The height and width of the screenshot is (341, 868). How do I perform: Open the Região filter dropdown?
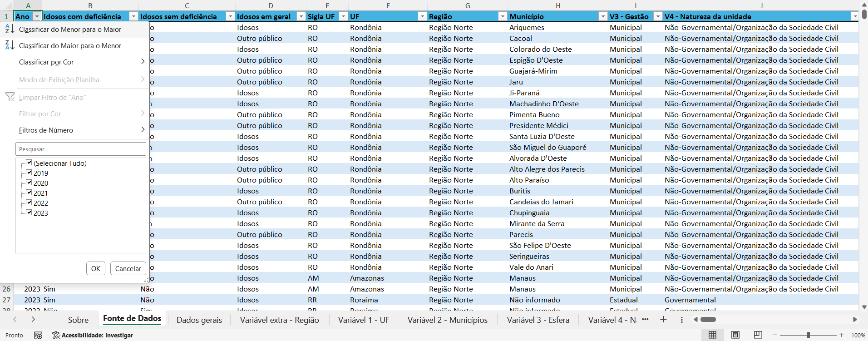tap(503, 16)
